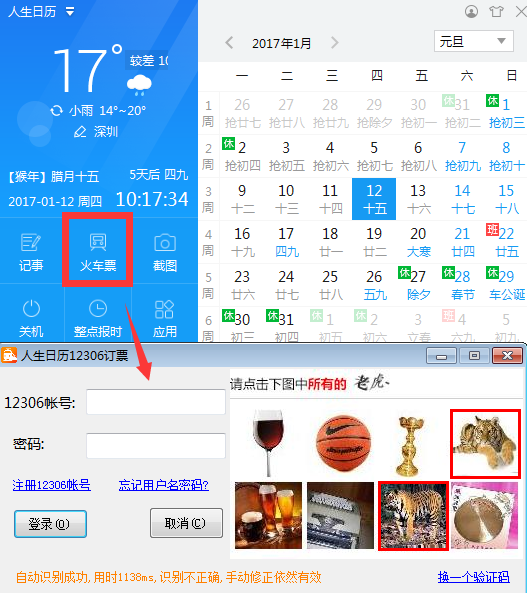
Task: Select the basketball captcha image
Action: 342,443
